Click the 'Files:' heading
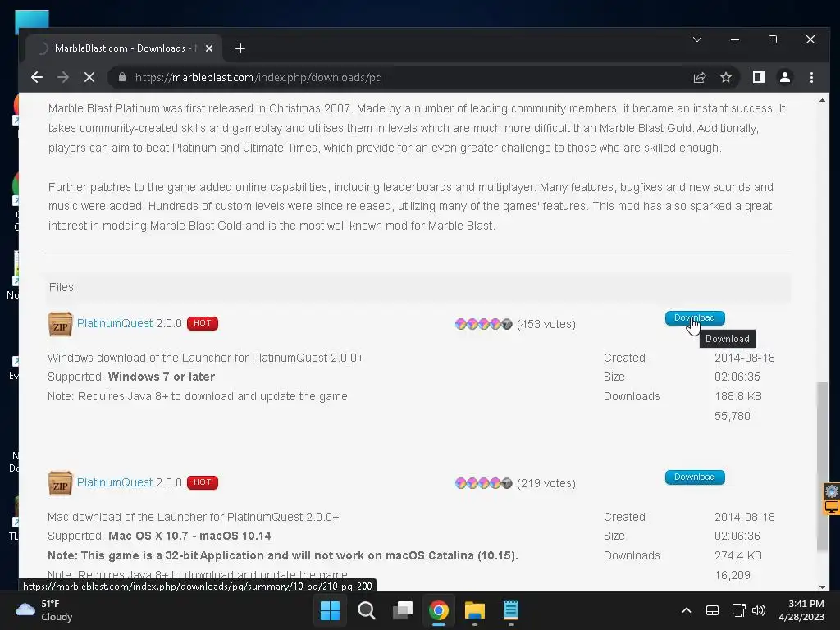The height and width of the screenshot is (630, 840). coord(62,287)
